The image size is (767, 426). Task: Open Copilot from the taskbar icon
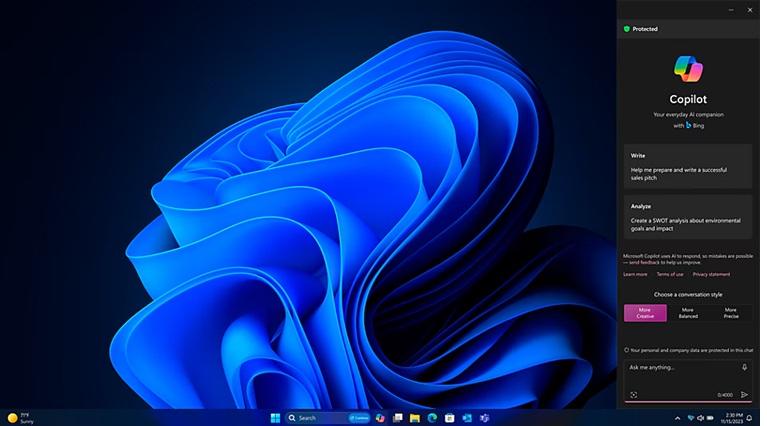[x=380, y=418]
